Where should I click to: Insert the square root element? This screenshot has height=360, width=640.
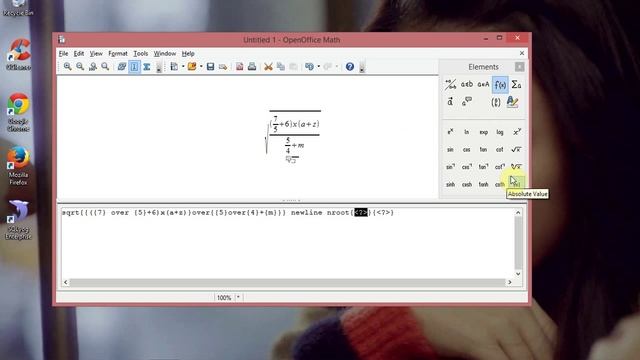(516, 149)
